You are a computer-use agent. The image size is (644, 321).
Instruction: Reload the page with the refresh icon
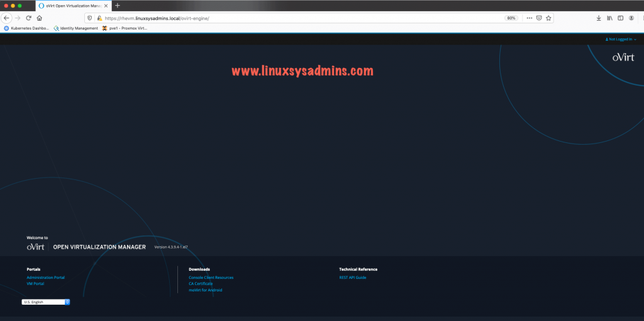28,18
